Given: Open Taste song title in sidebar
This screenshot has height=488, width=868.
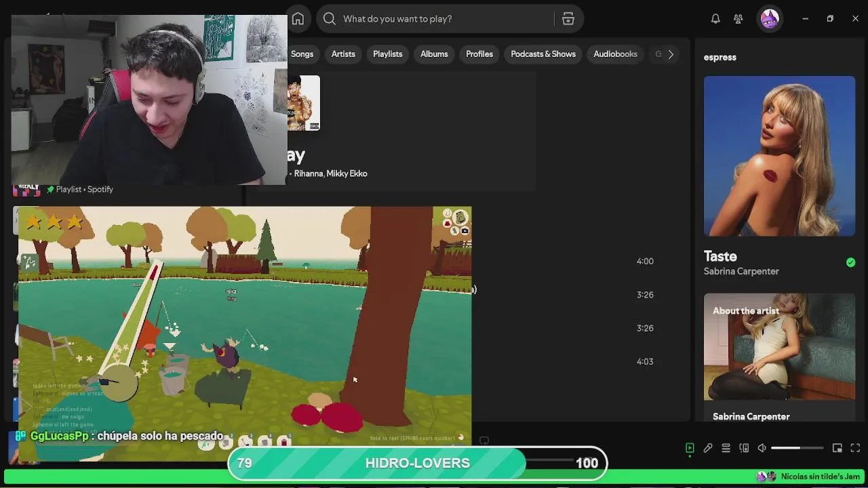Looking at the screenshot, I should tap(720, 256).
